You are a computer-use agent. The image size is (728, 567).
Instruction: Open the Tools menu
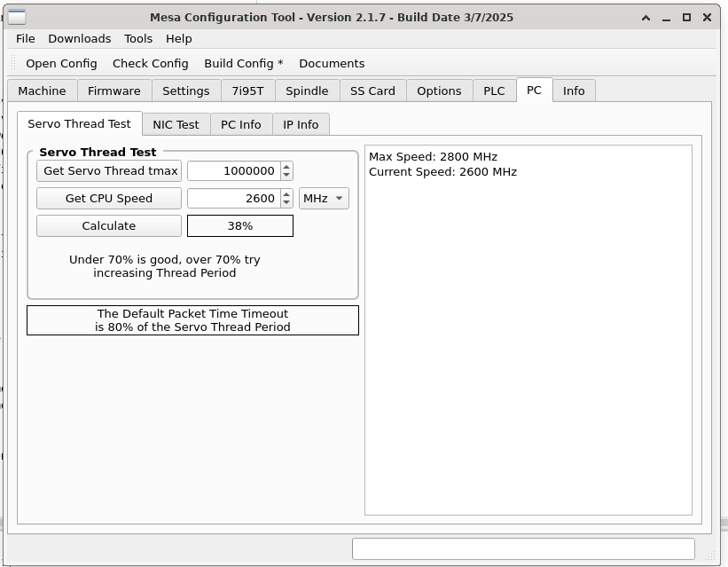click(138, 38)
